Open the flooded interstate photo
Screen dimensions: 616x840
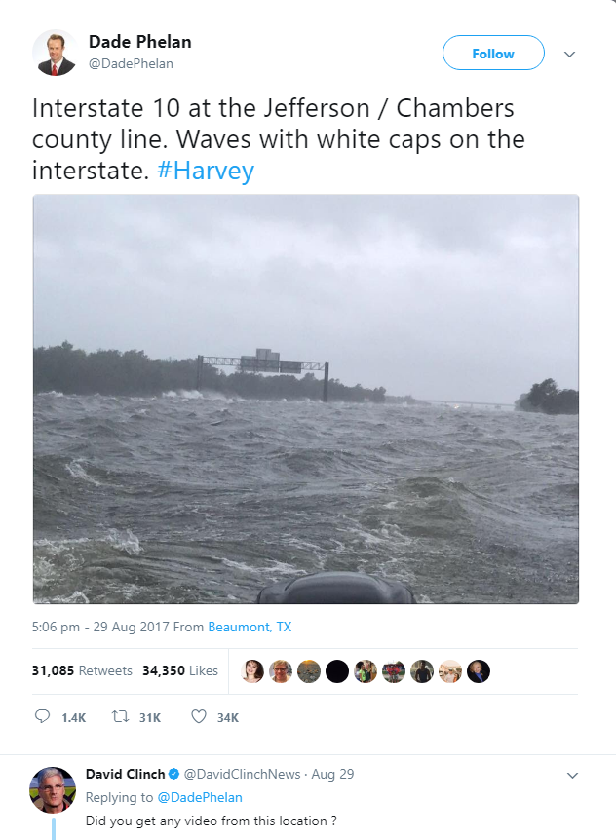click(x=306, y=400)
